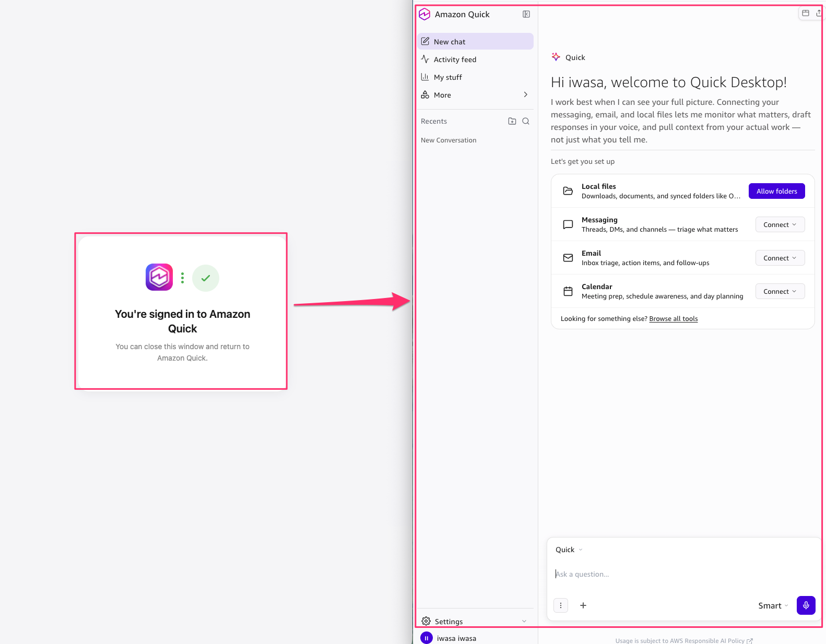
Task: Click the share icon at top right
Action: [819, 13]
